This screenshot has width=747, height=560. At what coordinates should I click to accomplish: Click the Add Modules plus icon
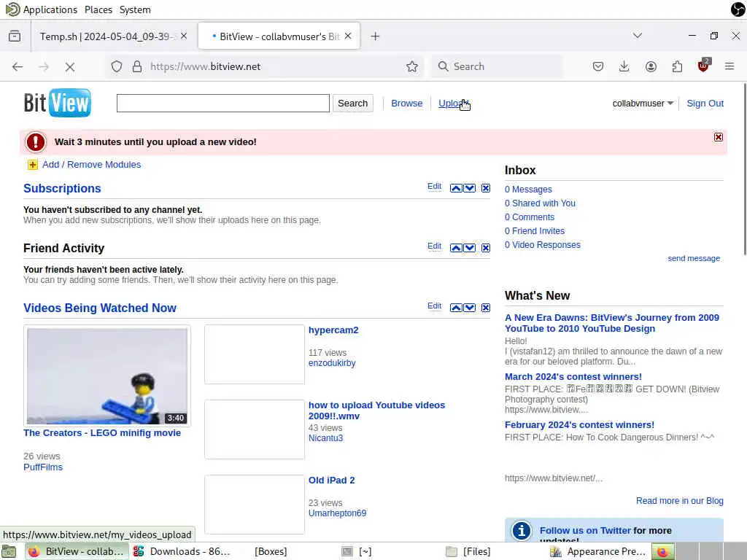click(x=32, y=165)
